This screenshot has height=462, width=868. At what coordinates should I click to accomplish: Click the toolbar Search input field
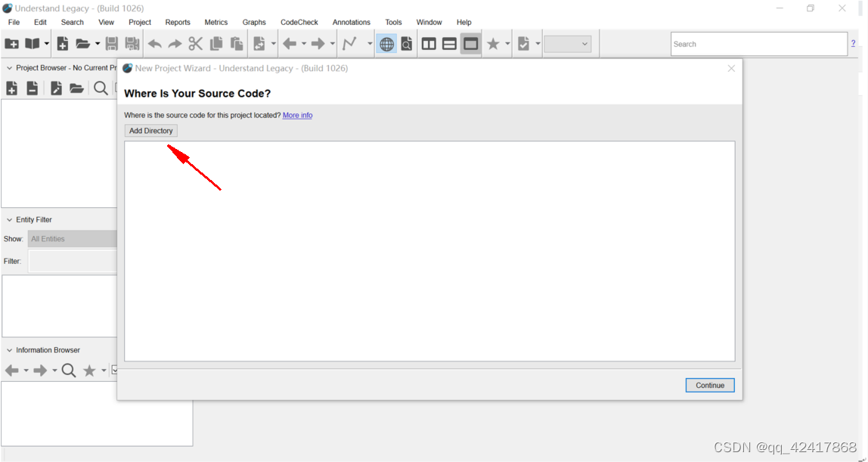[x=759, y=44]
